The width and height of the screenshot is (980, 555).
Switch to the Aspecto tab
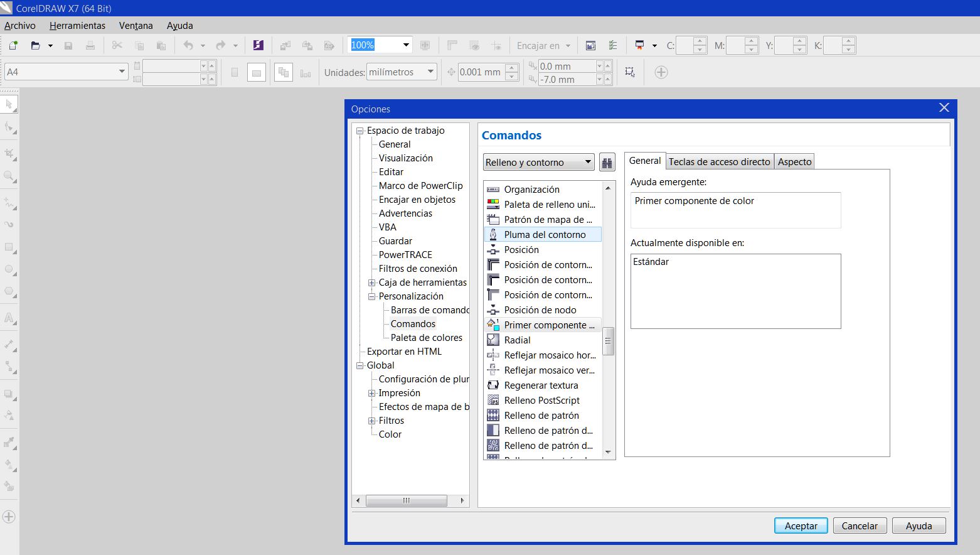tap(795, 162)
